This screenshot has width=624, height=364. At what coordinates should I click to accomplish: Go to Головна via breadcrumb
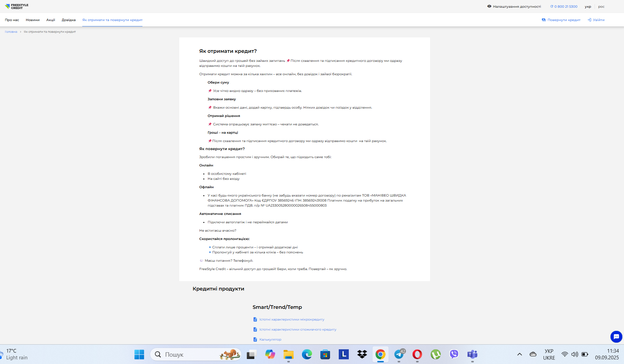11,32
